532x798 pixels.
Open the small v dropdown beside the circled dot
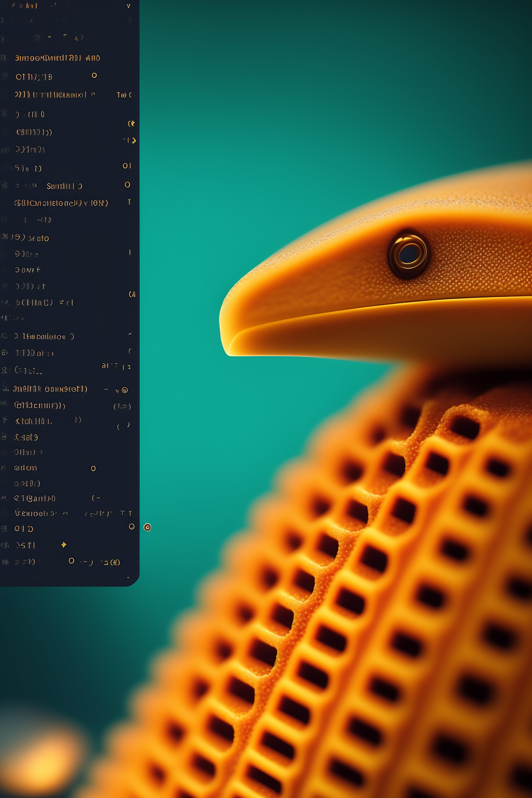117,391
